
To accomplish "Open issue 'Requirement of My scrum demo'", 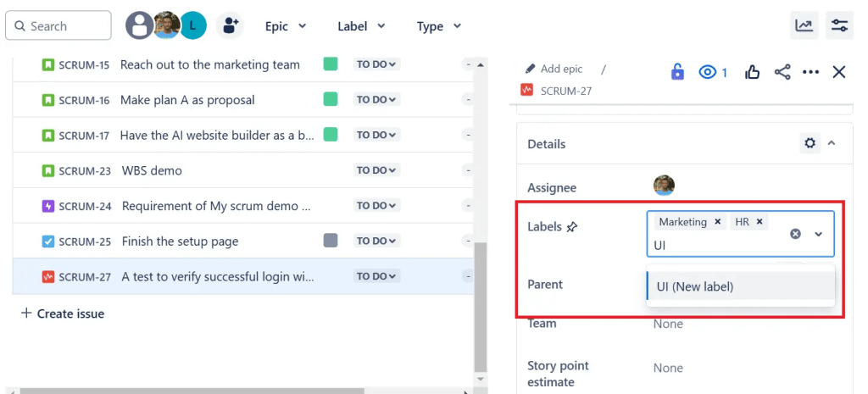I will tap(217, 206).
